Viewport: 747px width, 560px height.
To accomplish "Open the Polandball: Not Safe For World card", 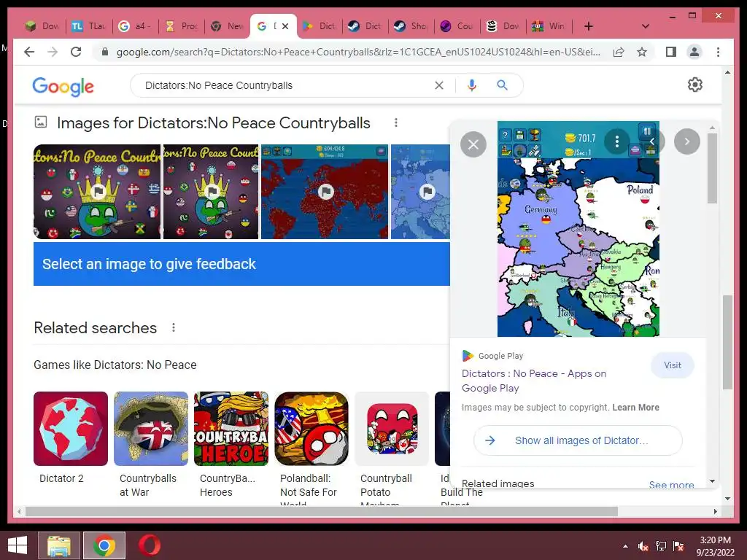I will (x=311, y=448).
